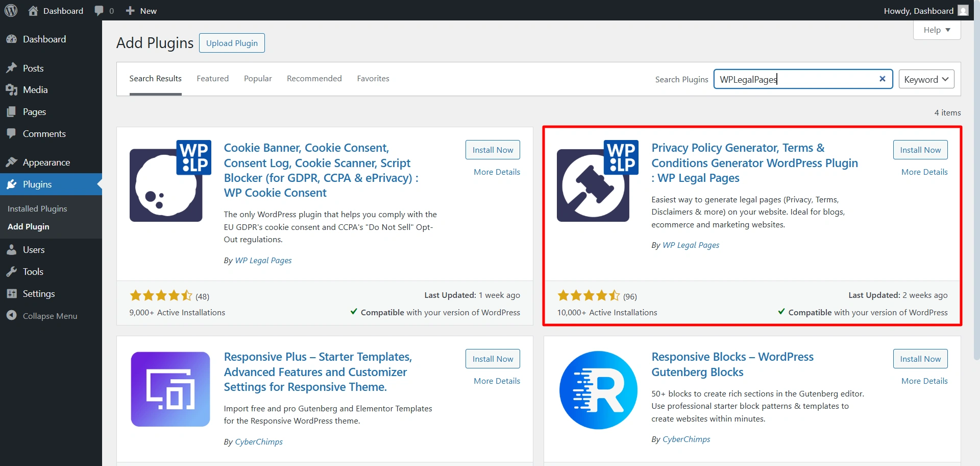The width and height of the screenshot is (980, 466).
Task: Click the Users sidebar icon
Action: (12, 249)
